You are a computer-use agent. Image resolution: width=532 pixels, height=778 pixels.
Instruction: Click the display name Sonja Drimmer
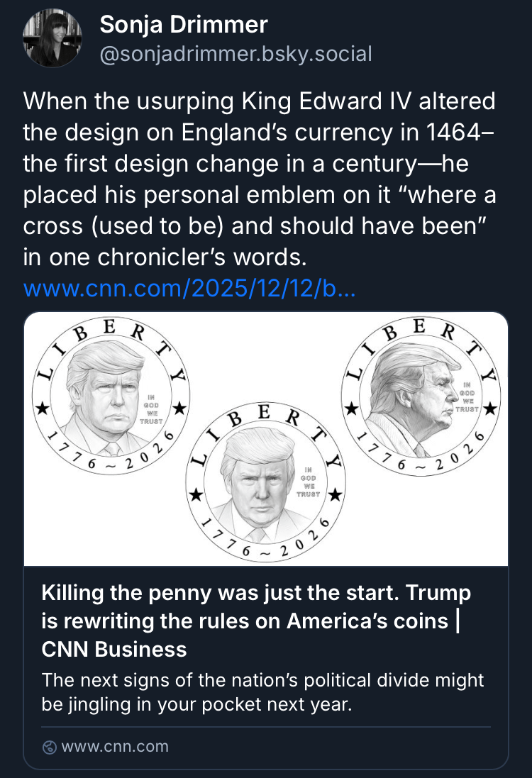tap(184, 26)
